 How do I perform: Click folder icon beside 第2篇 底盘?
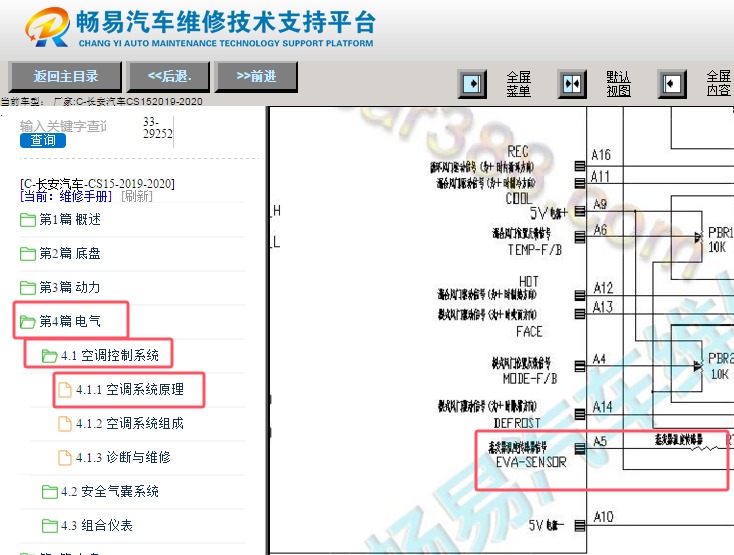click(x=28, y=254)
